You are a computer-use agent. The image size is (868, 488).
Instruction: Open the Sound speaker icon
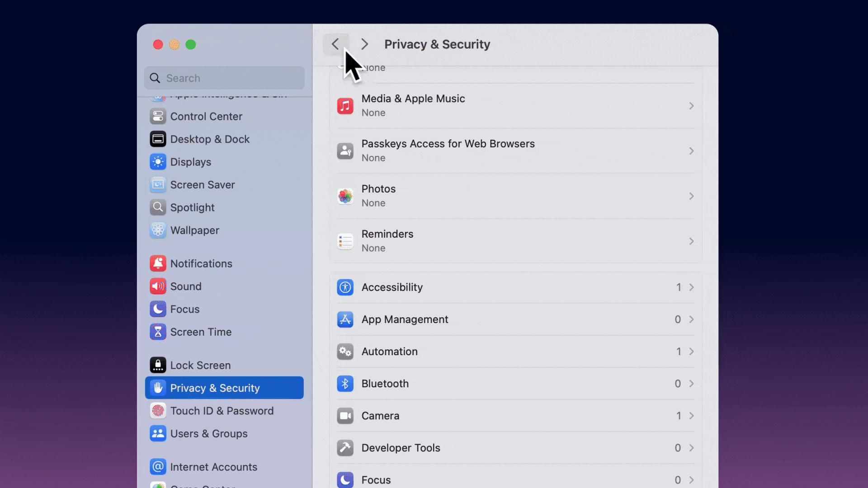pos(158,286)
